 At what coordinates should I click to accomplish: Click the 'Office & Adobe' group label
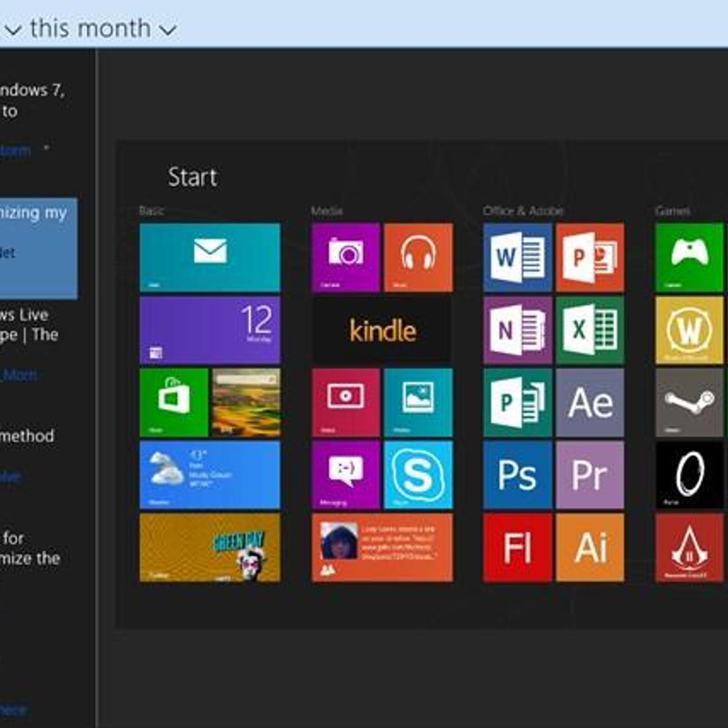pos(524,211)
